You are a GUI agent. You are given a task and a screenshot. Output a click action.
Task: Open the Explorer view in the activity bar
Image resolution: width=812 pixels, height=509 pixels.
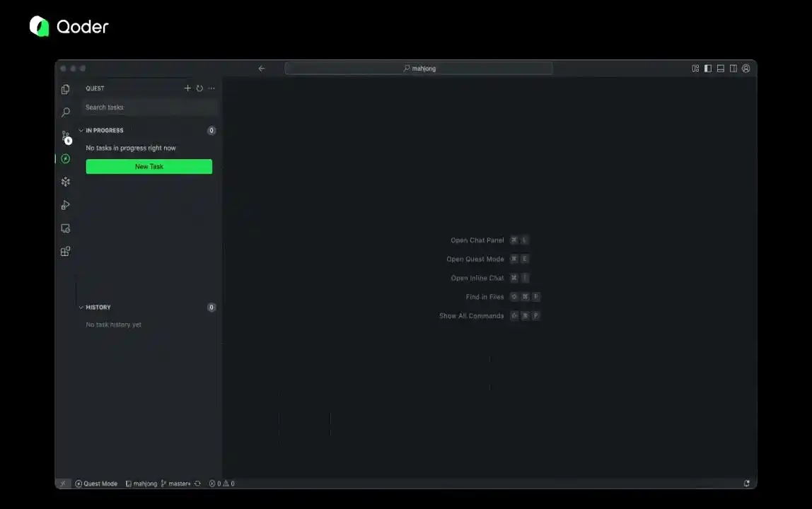[66, 90]
